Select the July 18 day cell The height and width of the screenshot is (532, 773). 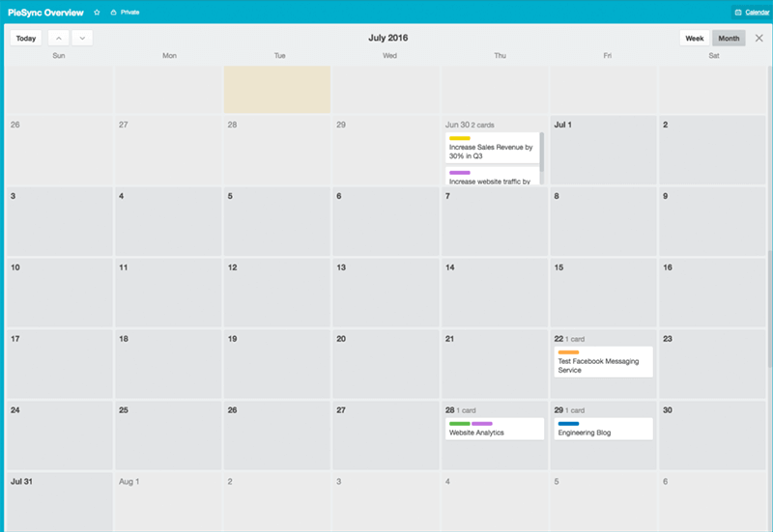[168, 365]
